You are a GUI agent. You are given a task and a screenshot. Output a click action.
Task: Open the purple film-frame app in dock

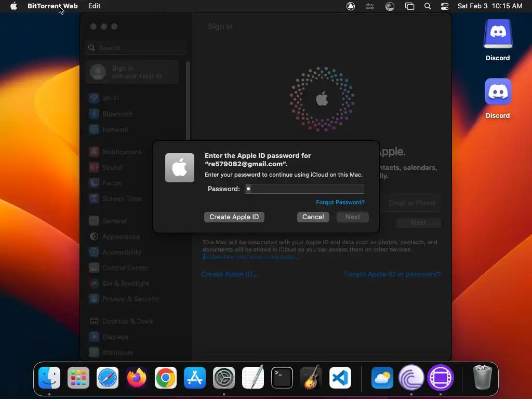click(441, 378)
